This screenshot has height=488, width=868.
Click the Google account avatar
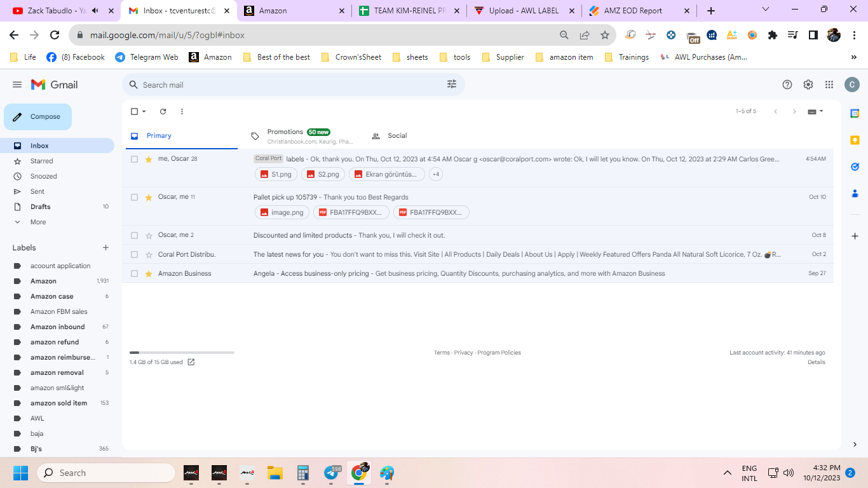click(x=851, y=85)
